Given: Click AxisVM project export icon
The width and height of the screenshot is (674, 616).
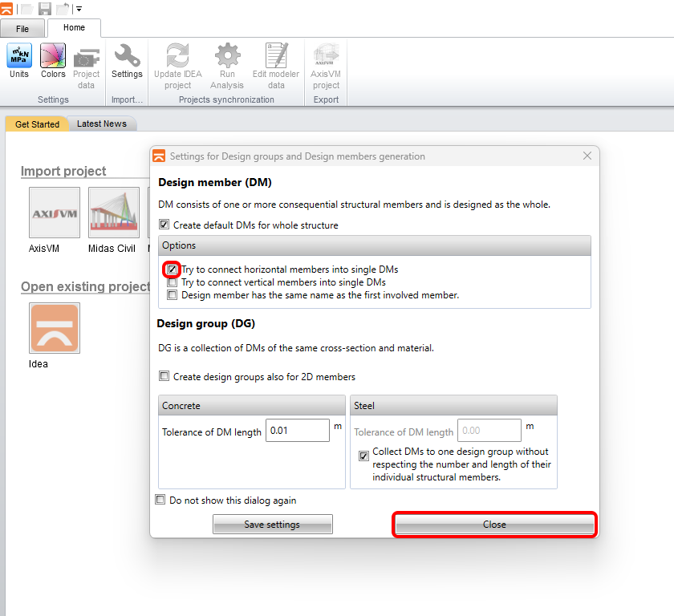Looking at the screenshot, I should 326,55.
